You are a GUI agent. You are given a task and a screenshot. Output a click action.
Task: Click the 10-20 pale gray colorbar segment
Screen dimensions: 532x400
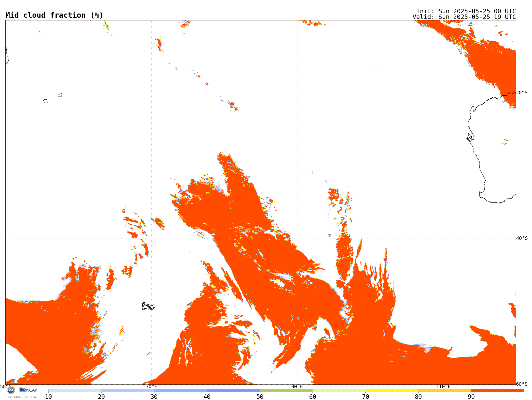[75, 391]
